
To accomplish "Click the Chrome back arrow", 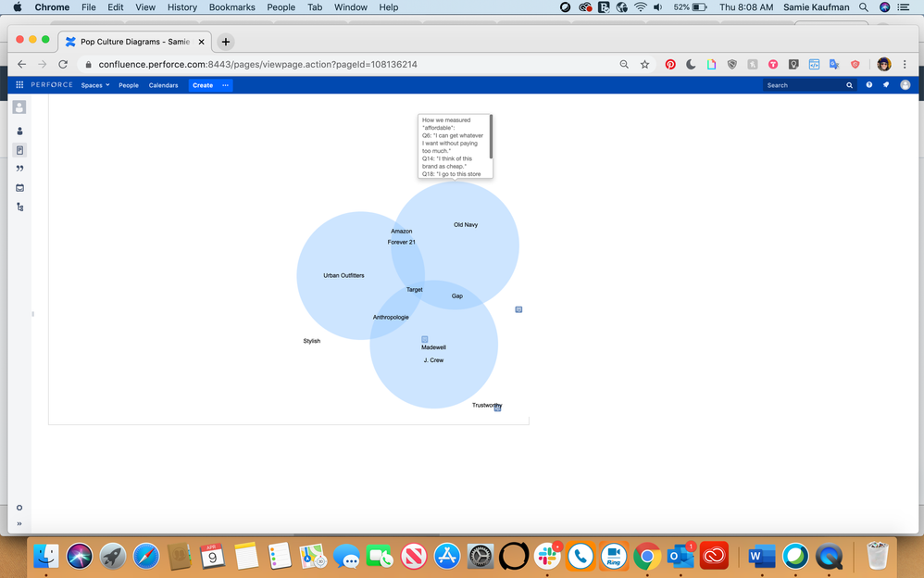I will (22, 64).
